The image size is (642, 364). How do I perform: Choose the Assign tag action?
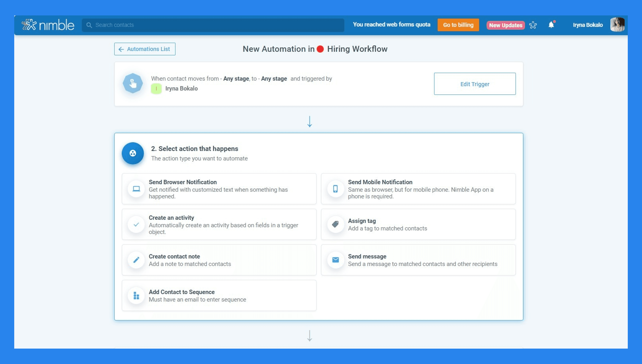tap(418, 224)
